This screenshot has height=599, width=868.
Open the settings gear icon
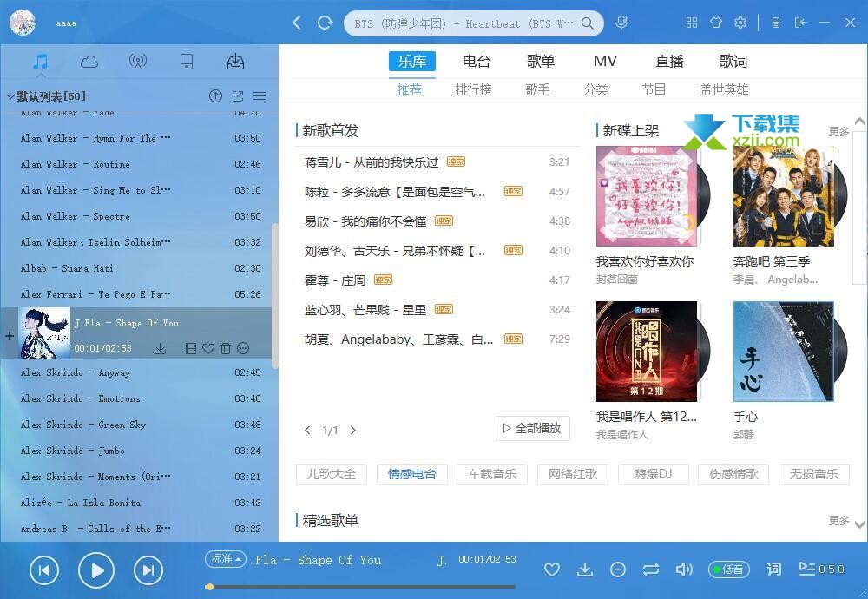click(740, 23)
